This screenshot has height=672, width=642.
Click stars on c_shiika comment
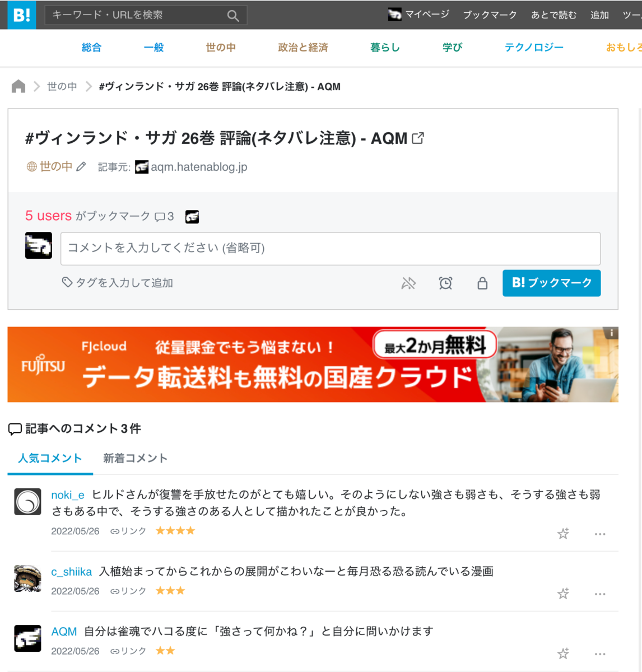(x=170, y=590)
